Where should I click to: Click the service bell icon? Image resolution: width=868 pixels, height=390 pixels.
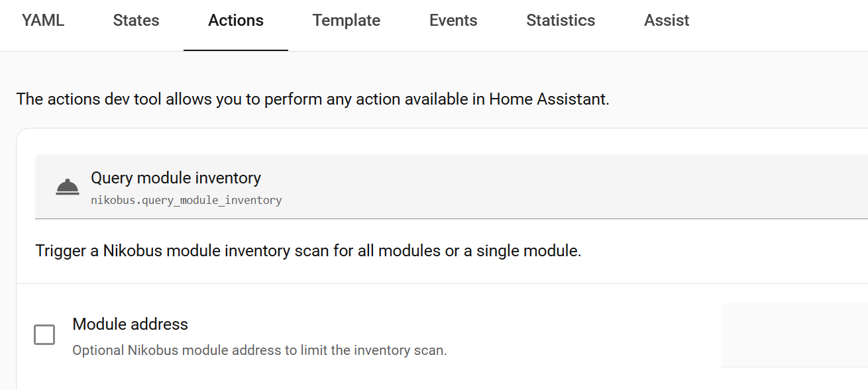68,188
